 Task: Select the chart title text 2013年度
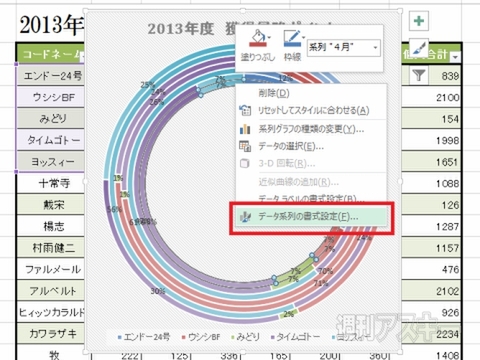pos(181,29)
